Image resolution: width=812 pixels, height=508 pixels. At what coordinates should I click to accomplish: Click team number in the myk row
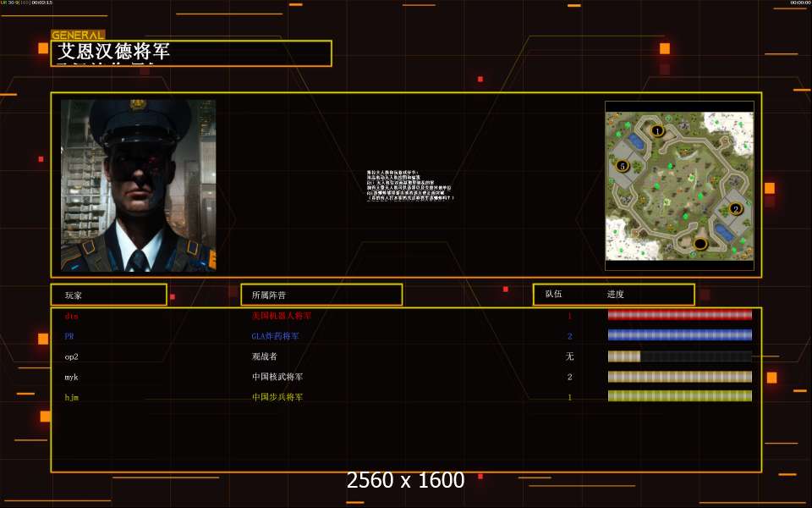569,377
